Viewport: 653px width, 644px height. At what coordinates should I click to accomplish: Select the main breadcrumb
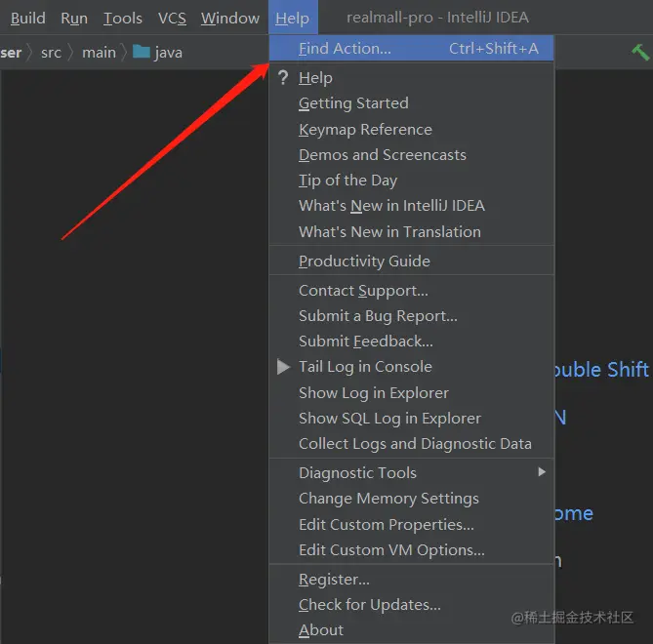click(x=99, y=53)
